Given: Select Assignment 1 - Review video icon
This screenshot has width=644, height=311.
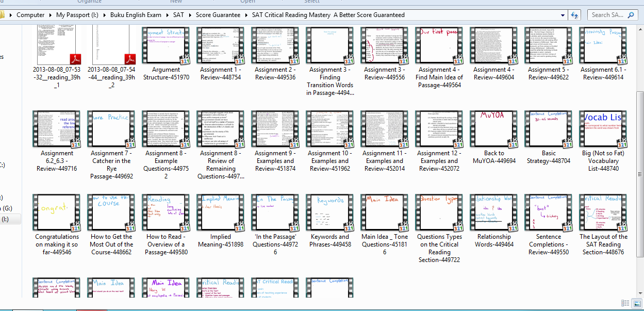Looking at the screenshot, I should coord(221,45).
